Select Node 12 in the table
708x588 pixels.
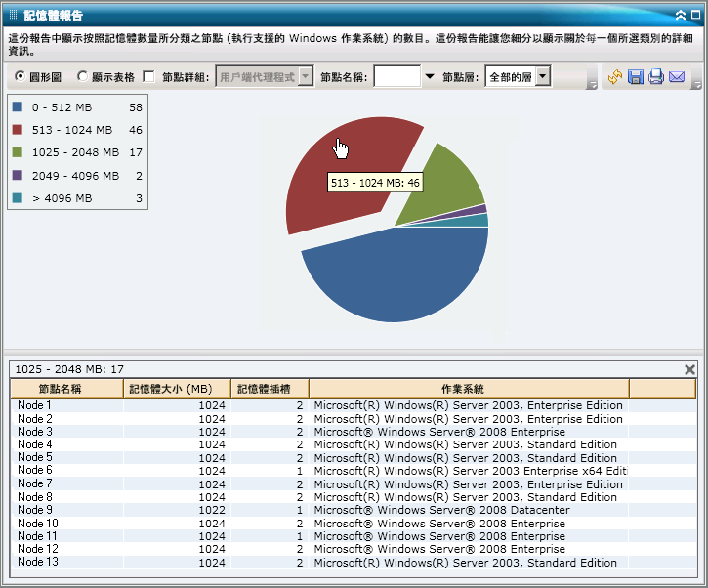point(38,549)
